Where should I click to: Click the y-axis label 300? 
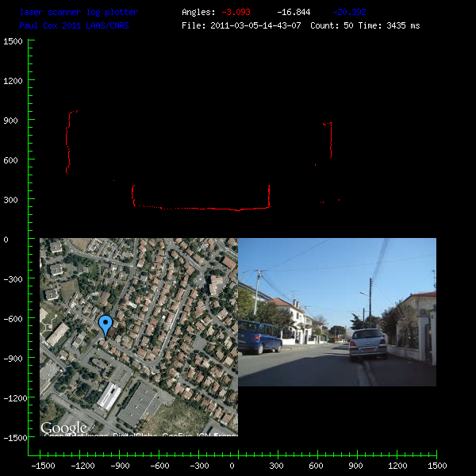[10, 200]
